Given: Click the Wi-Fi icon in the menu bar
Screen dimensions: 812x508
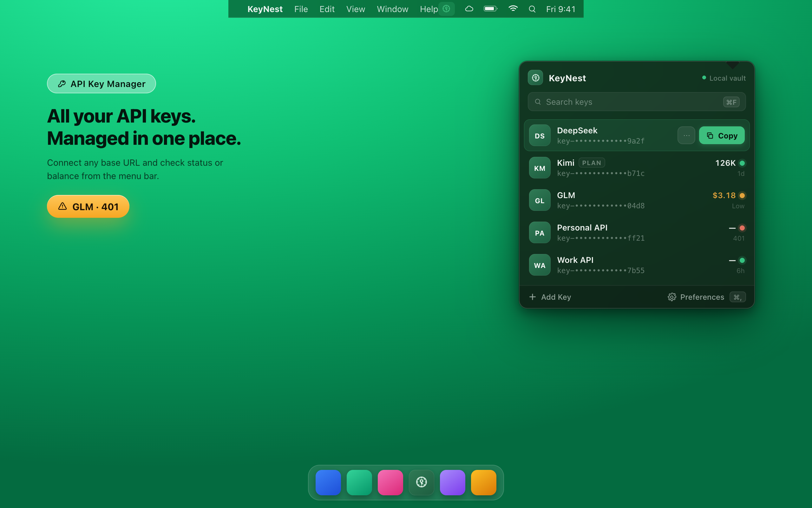Looking at the screenshot, I should click(x=513, y=9).
